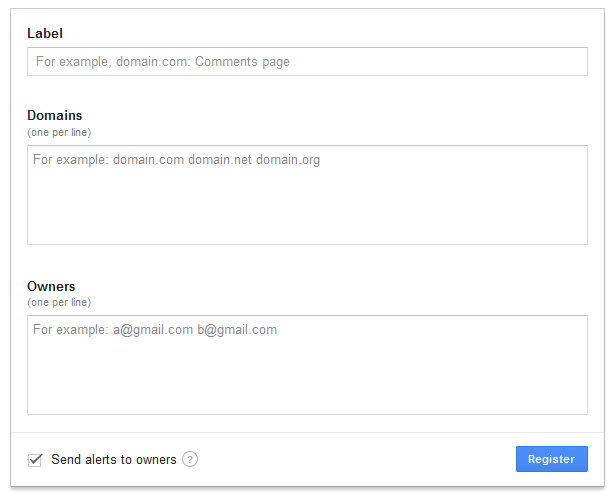Image resolution: width=615 pixels, height=496 pixels.
Task: Toggle the Send alerts to owners checkbox
Action: point(35,460)
